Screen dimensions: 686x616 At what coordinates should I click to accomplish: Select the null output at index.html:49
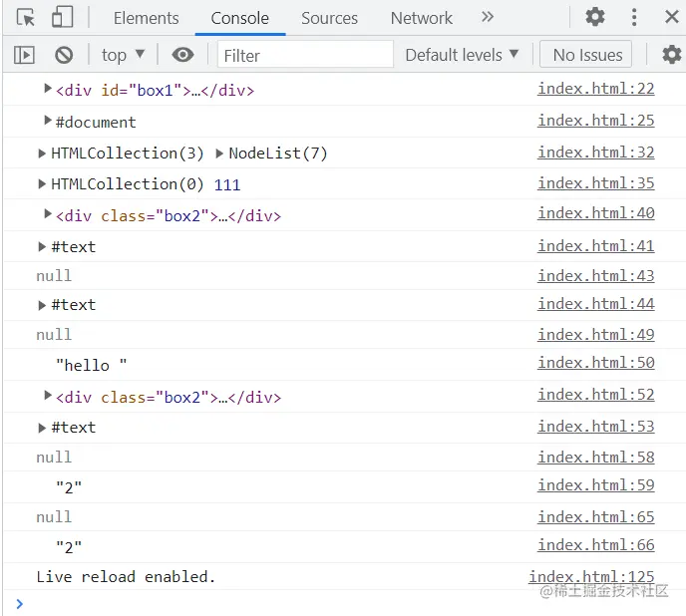(x=54, y=335)
